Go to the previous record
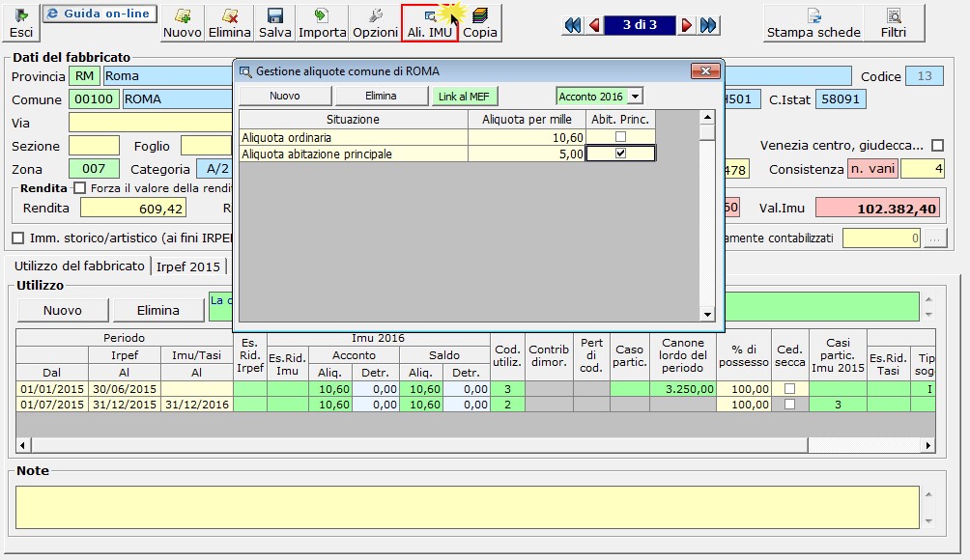 (x=594, y=25)
